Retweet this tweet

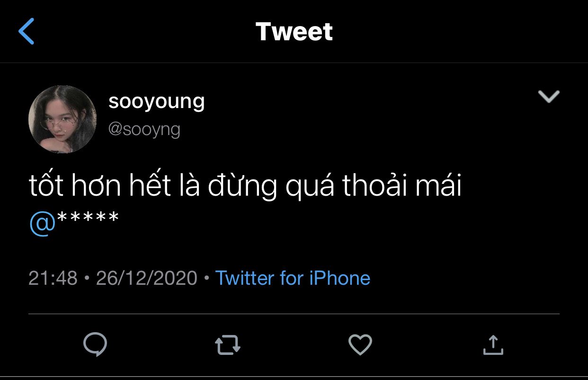pyautogui.click(x=227, y=345)
